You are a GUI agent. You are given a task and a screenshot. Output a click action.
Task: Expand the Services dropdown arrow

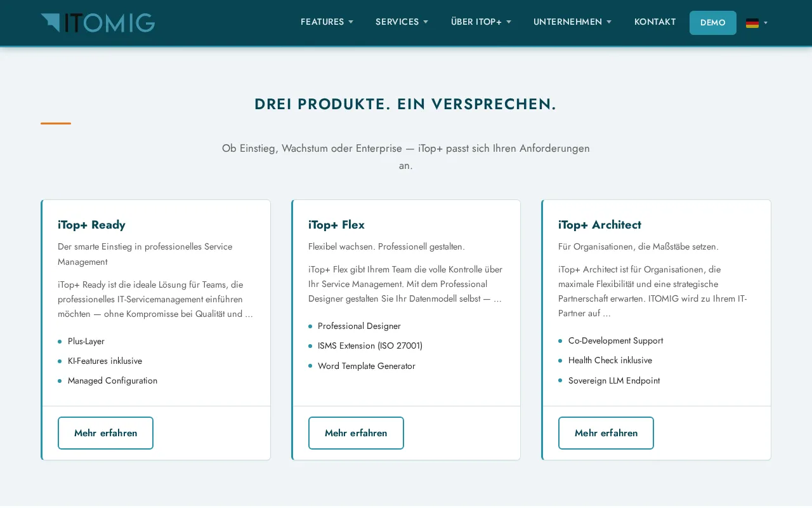[426, 22]
